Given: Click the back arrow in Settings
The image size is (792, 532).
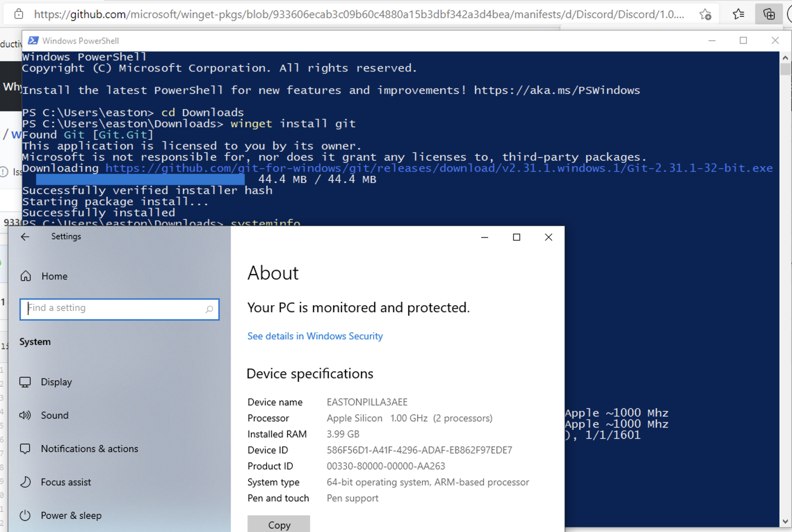Looking at the screenshot, I should click(x=25, y=237).
